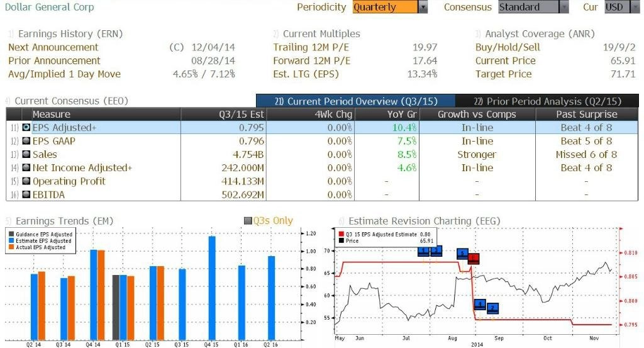644x348 pixels.
Task: Open Earnings History (ERN) section
Action: point(70,34)
